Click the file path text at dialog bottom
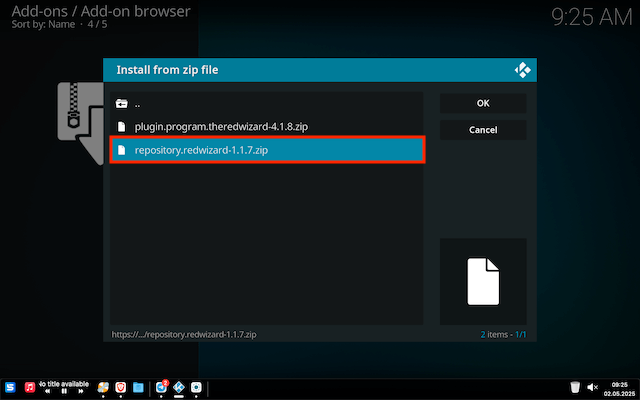This screenshot has width=640, height=400. point(184,335)
